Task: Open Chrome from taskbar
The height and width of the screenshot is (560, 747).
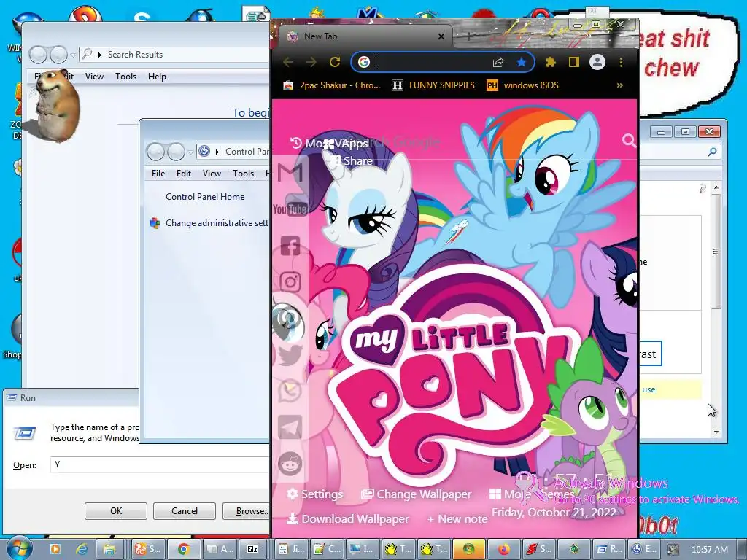Action: tap(183, 550)
